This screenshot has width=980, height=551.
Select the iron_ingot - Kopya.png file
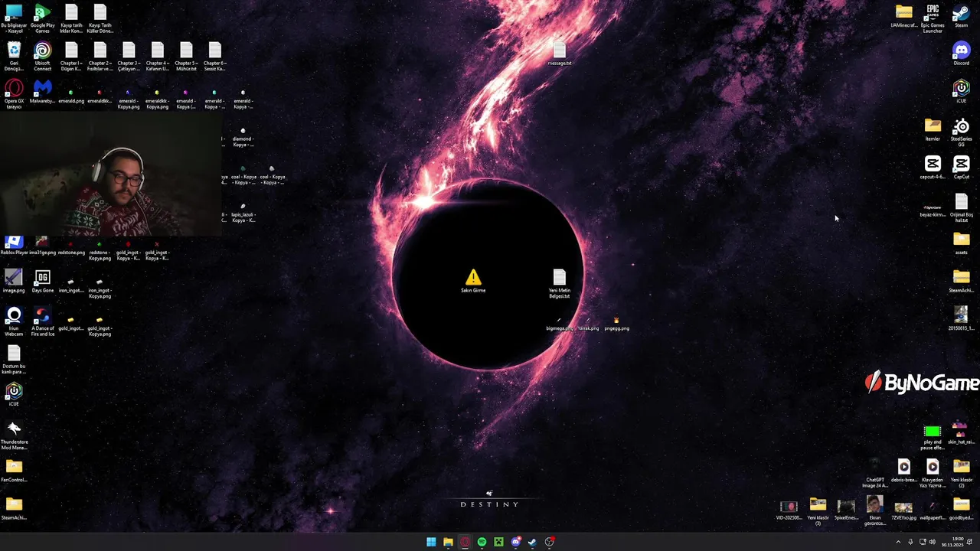pos(100,289)
